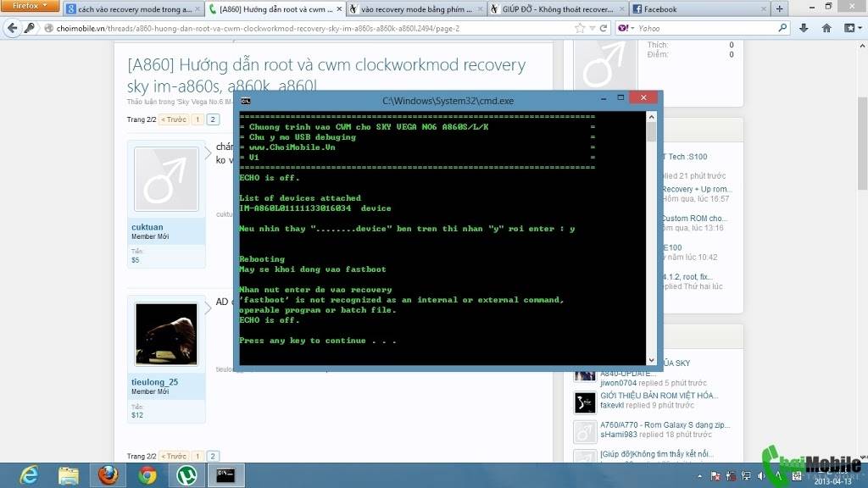Open Google Chrome from the taskbar
The image size is (868, 488).
click(147, 475)
